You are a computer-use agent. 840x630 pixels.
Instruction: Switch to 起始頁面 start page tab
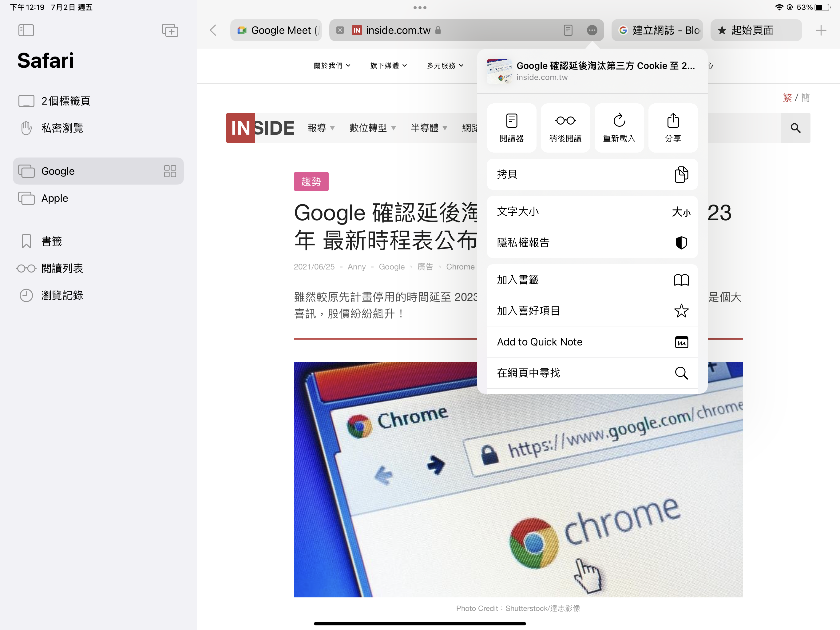756,30
